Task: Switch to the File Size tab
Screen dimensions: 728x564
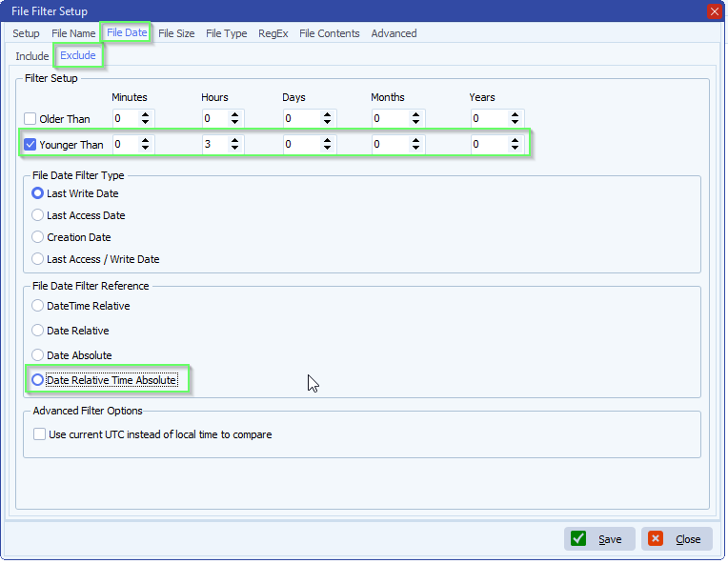Action: pos(176,33)
